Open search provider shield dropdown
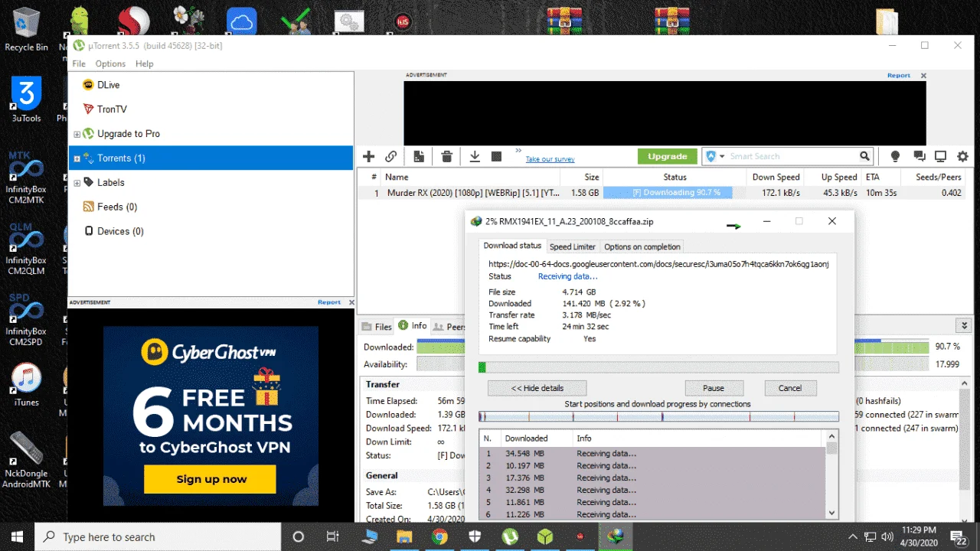This screenshot has width=980, height=551. [x=715, y=156]
